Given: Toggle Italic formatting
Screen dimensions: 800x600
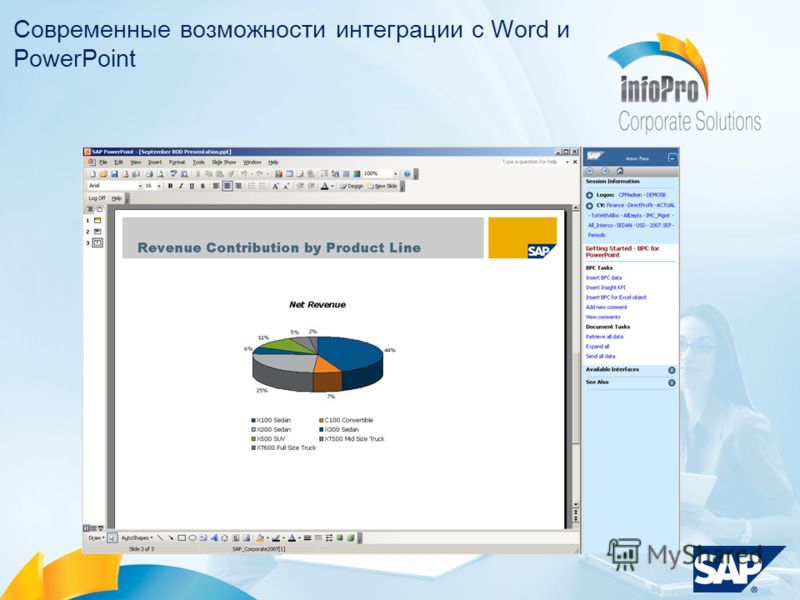Looking at the screenshot, I should coord(181,186).
